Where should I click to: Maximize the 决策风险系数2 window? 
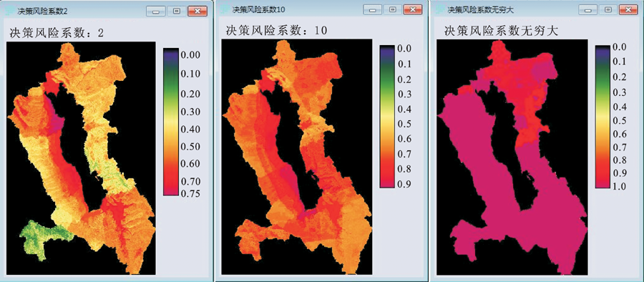coord(177,11)
